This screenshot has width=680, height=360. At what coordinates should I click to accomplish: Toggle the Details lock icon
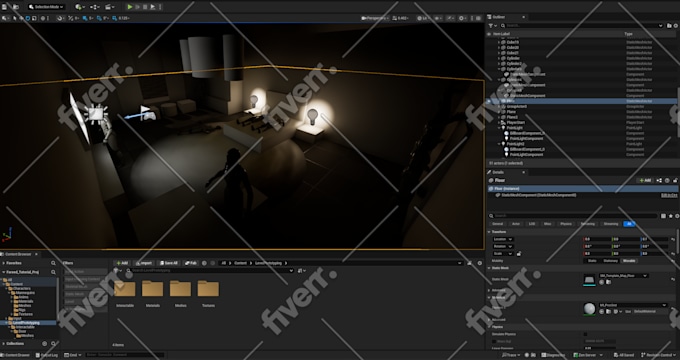coord(675,180)
